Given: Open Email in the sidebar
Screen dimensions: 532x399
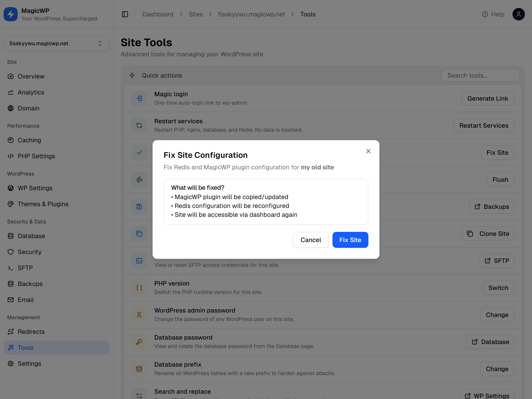Looking at the screenshot, I should tap(57, 300).
